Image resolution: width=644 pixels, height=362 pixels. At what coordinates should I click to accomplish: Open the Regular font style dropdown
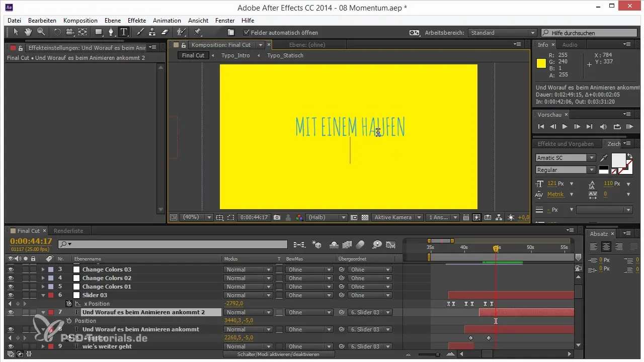(566, 170)
